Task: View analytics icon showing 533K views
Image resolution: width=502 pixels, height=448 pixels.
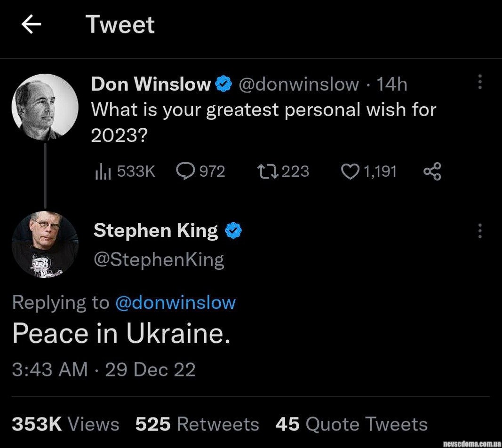Action: (103, 172)
